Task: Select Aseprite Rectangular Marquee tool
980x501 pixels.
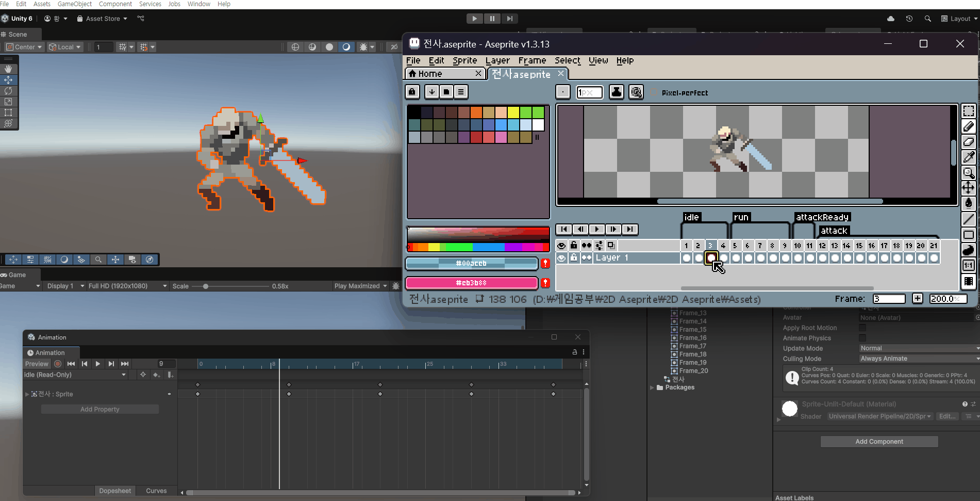Action: click(x=968, y=111)
